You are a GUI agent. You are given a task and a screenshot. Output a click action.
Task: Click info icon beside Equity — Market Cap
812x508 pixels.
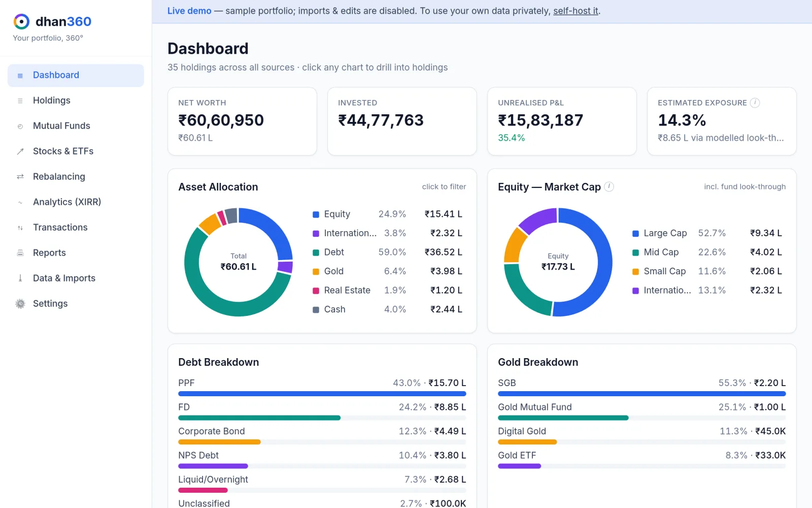pyautogui.click(x=609, y=186)
